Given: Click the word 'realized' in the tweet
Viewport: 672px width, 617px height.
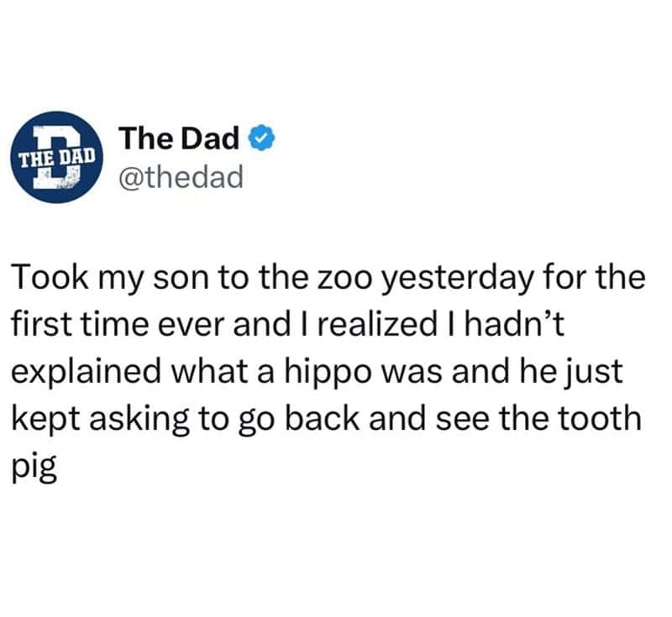Looking at the screenshot, I should point(378,323).
